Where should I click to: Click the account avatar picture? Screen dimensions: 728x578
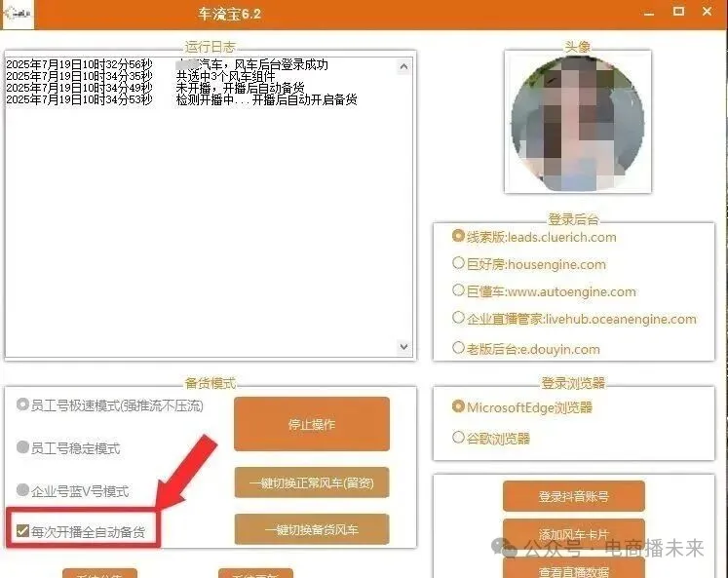coord(576,121)
